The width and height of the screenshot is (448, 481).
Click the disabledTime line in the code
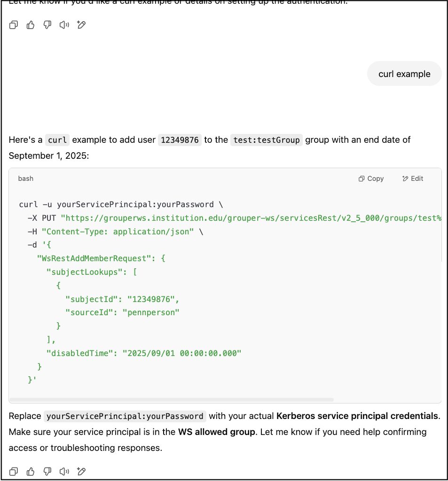(x=144, y=353)
